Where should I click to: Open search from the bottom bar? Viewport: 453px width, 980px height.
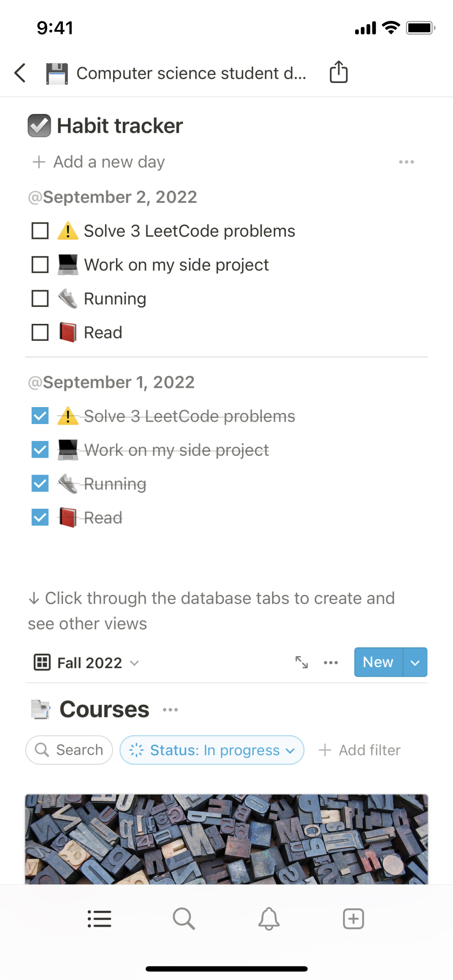(184, 918)
